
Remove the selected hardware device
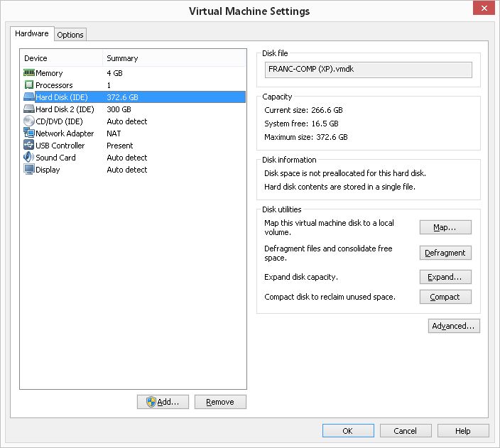click(220, 402)
